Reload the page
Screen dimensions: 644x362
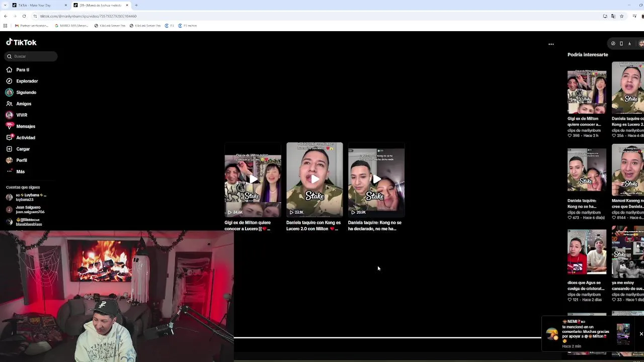pos(24,16)
